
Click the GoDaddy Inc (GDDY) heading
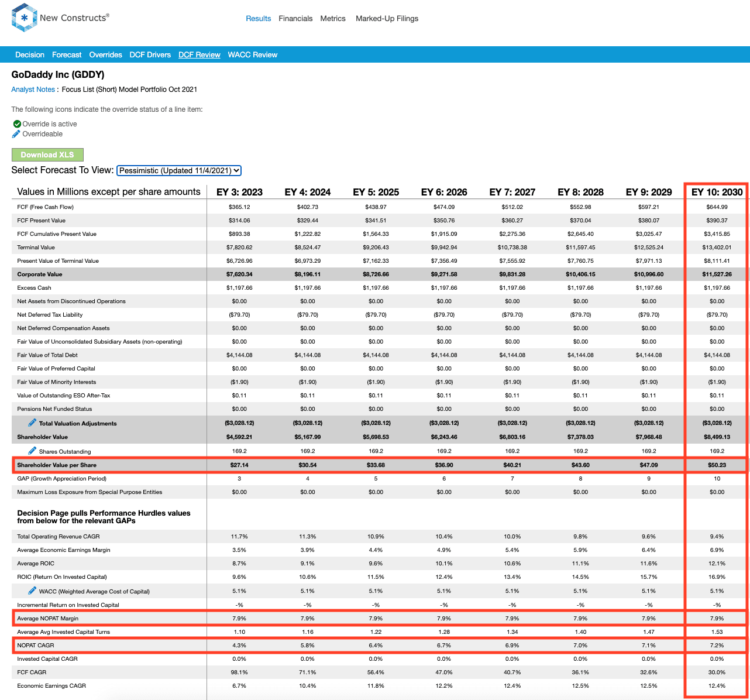[x=58, y=74]
